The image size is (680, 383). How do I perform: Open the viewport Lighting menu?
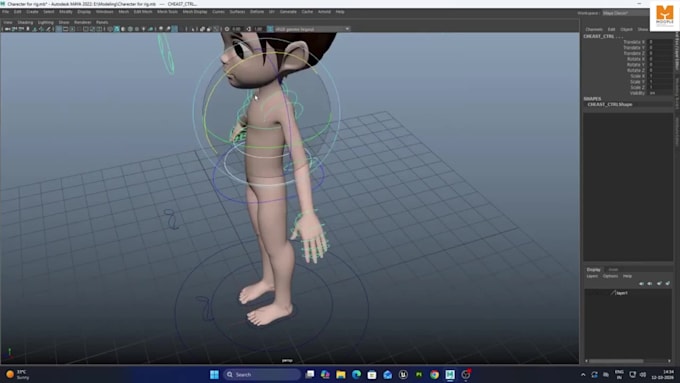[x=46, y=22]
